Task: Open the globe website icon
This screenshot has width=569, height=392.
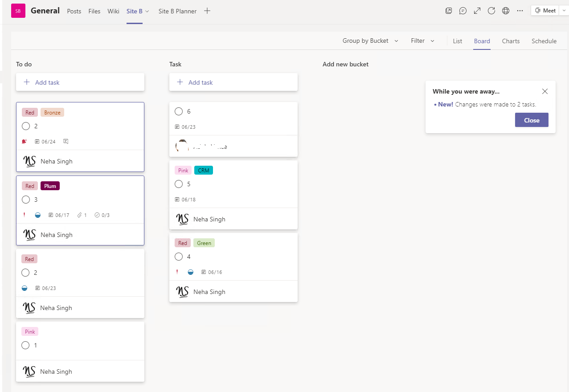Action: 506,11
